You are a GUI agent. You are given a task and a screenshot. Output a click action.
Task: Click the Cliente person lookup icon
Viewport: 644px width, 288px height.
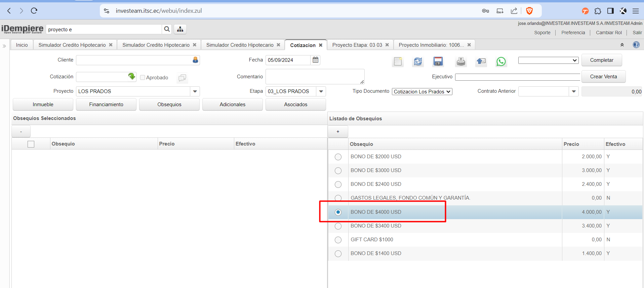195,60
